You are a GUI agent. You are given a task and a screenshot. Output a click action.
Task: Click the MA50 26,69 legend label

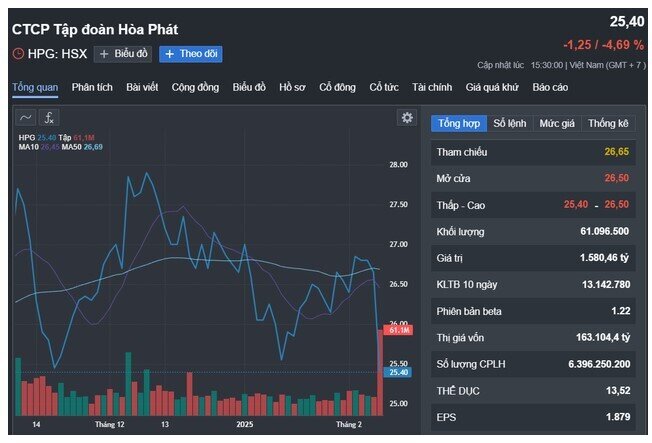coord(82,147)
